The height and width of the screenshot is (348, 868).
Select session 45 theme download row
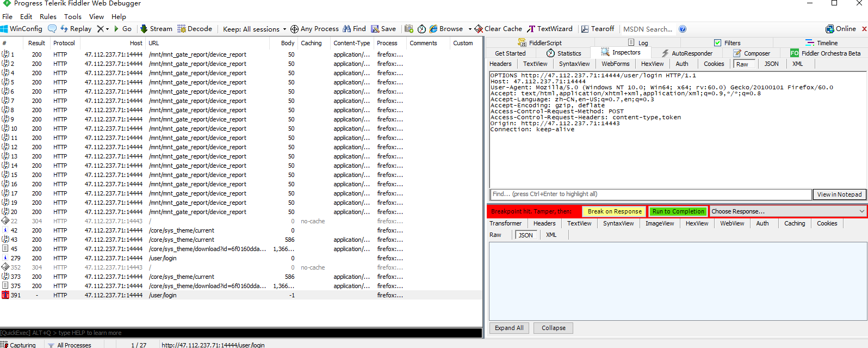tap(241, 249)
